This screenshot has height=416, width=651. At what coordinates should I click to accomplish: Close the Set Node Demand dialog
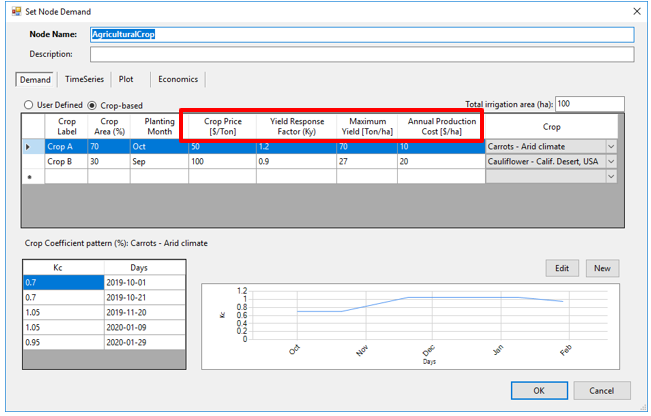[x=637, y=11]
